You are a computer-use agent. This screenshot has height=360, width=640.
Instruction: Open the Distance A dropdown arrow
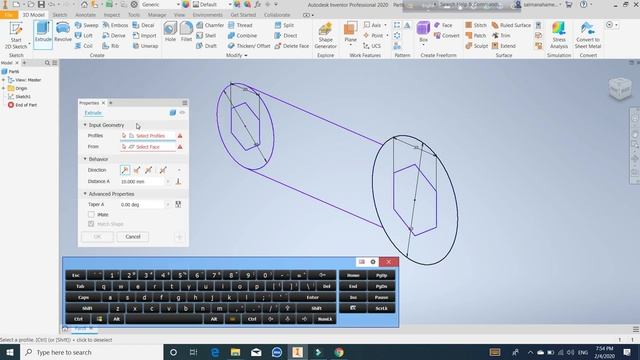168,181
